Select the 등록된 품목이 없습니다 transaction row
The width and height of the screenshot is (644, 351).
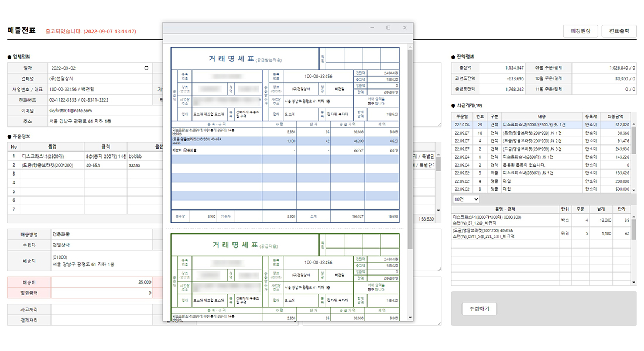[541, 165]
